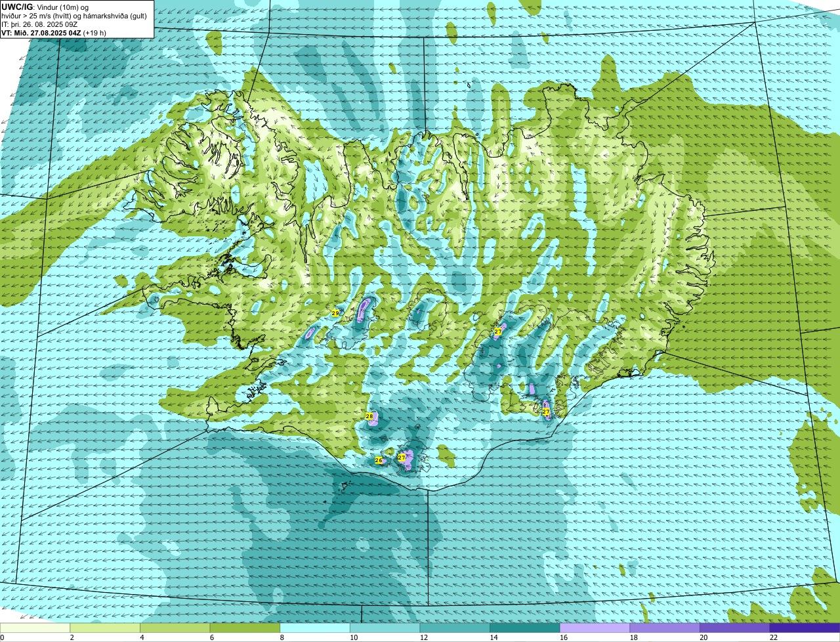The image size is (840, 642).
Task: Pick the 4–6 m/s green legend swatch
Action: [175, 628]
